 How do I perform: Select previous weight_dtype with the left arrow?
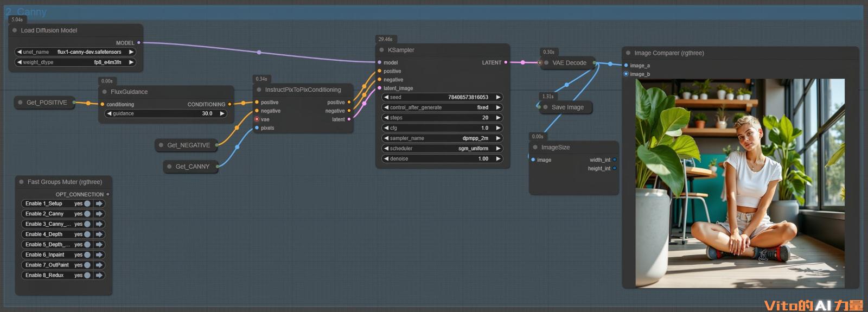pyautogui.click(x=20, y=62)
